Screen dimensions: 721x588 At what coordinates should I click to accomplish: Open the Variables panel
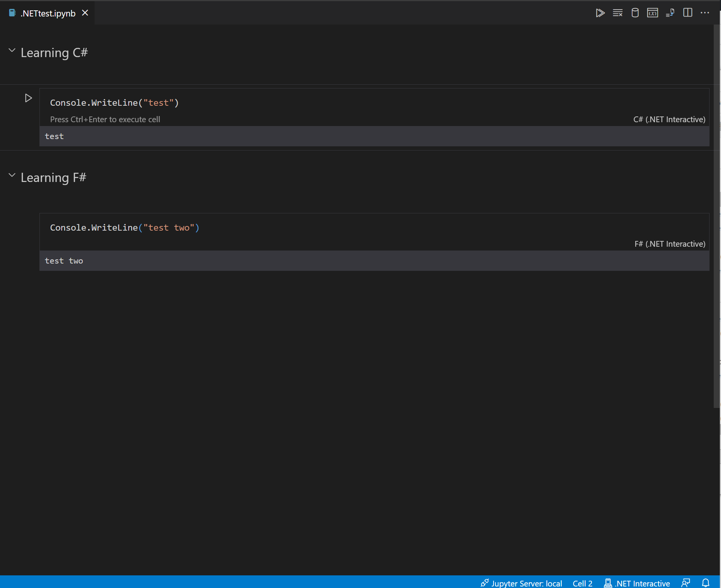652,13
